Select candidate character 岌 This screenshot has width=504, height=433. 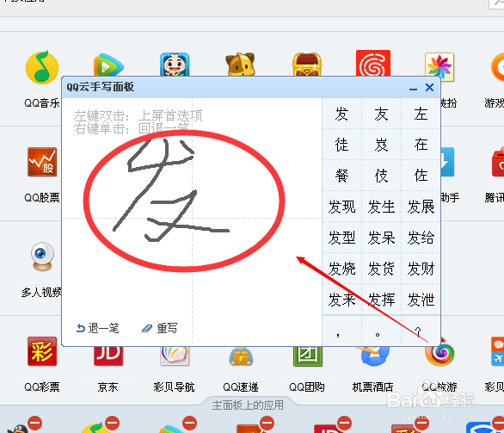(x=381, y=145)
